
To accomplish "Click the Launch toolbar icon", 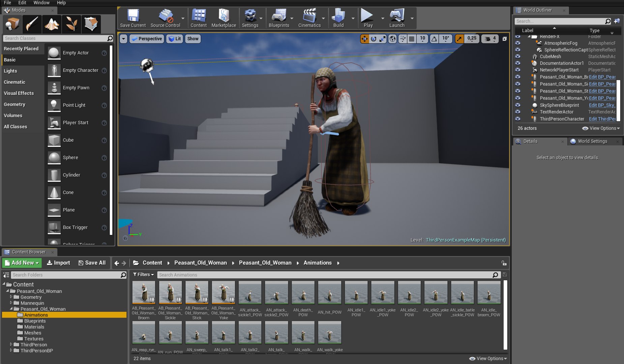I will (397, 18).
